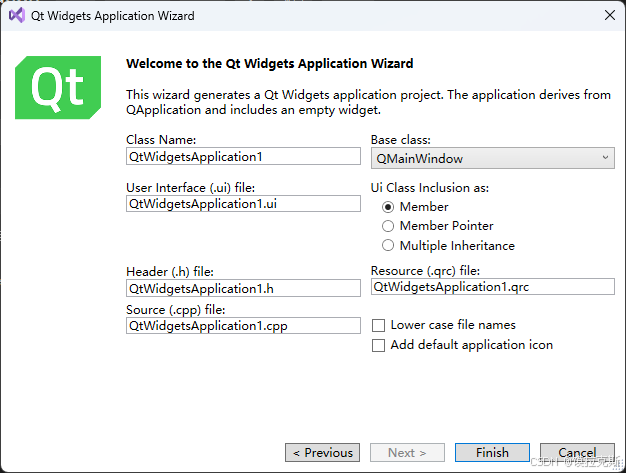Click the 'Ui Class Inclusion as:' label
This screenshot has width=626, height=473.
tap(430, 188)
